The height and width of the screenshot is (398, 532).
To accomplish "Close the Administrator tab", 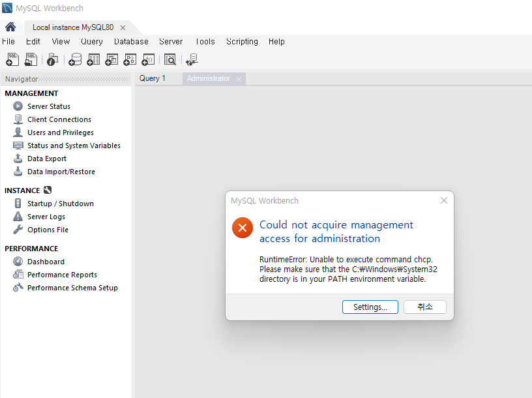I will (x=239, y=79).
